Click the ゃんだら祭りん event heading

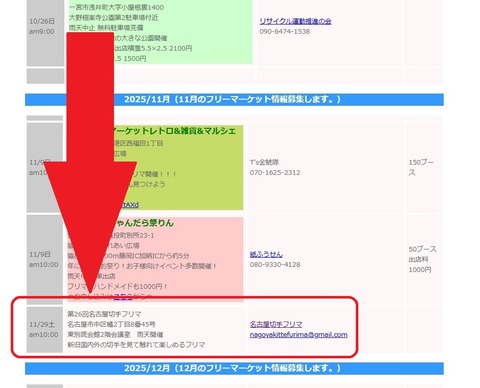click(x=144, y=223)
